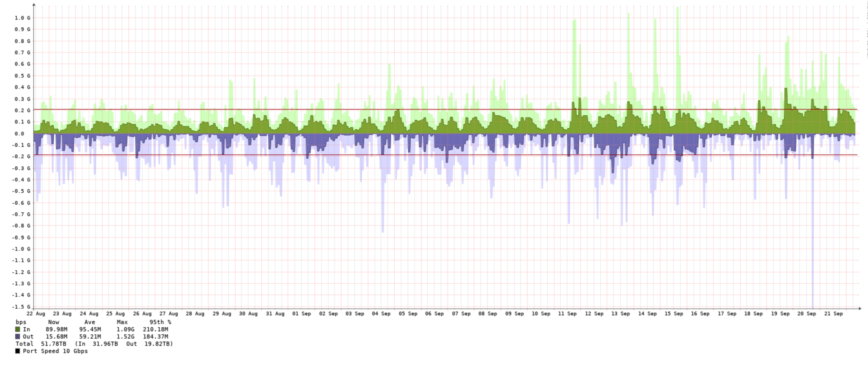Click the Out 19.82TB total text
This screenshot has height=368, width=868.
coord(149,344)
